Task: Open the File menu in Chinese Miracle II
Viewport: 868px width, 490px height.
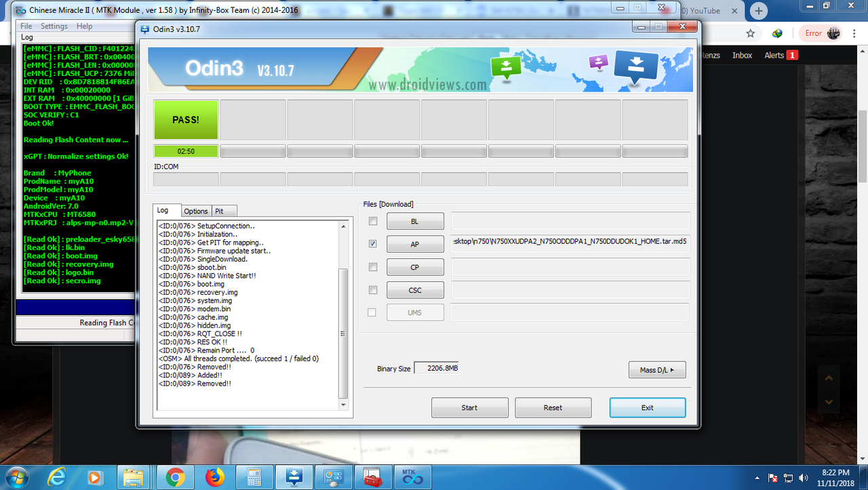Action: 26,26
